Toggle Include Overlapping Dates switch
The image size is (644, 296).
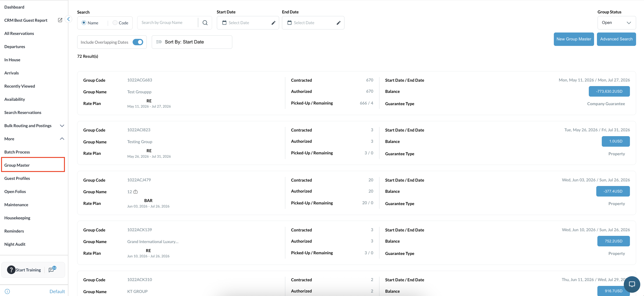(x=138, y=42)
